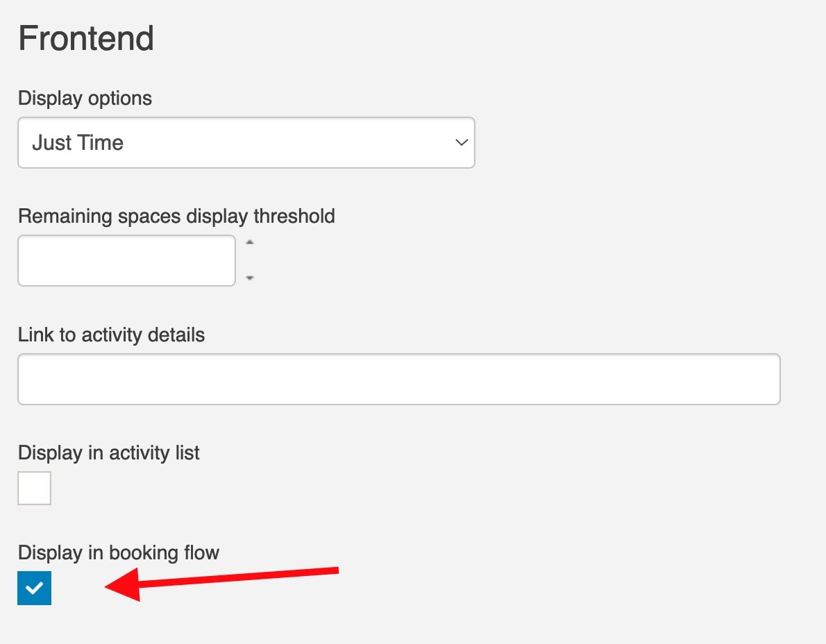Screen dimensions: 826x644
Task: Enable the Display in activity list checkbox
Action: 34,488
